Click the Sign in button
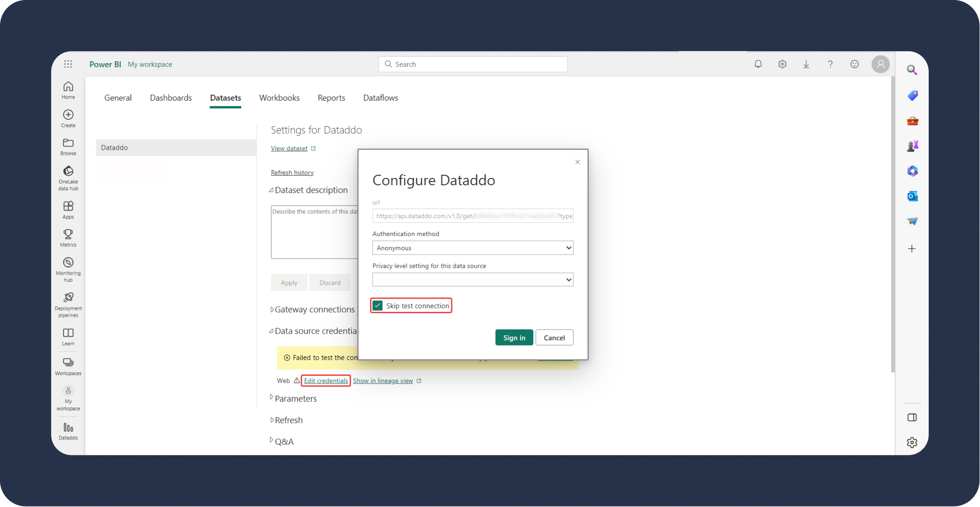 pos(514,338)
